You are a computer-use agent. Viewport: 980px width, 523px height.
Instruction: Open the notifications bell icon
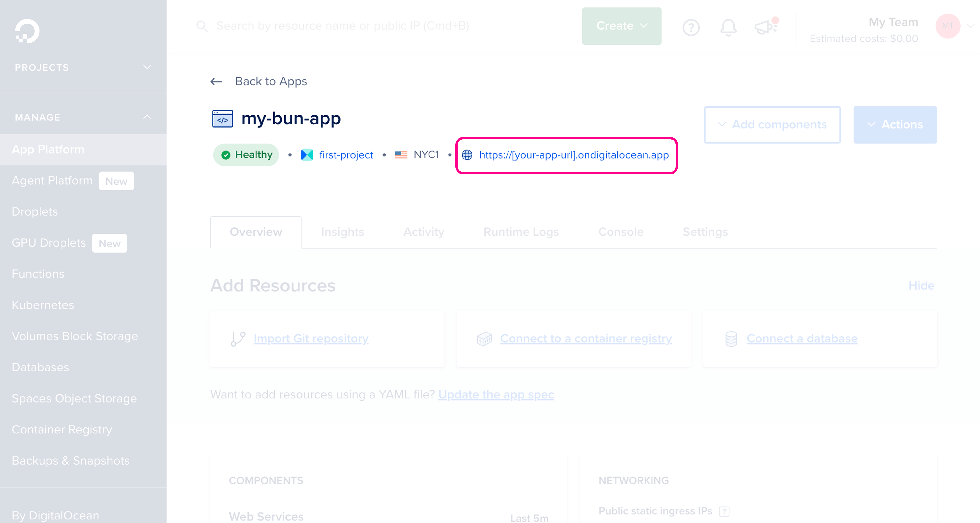click(728, 27)
